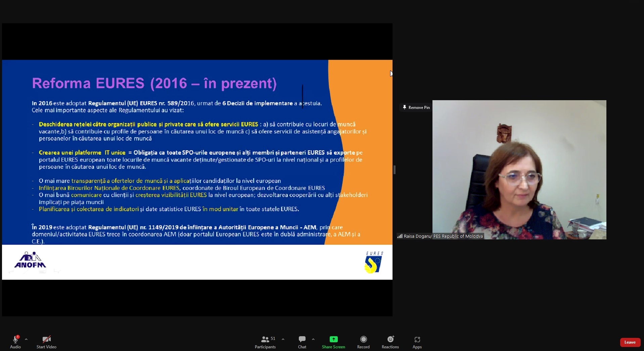
Task: Click the EURES logo on the slide
Action: coord(373,262)
